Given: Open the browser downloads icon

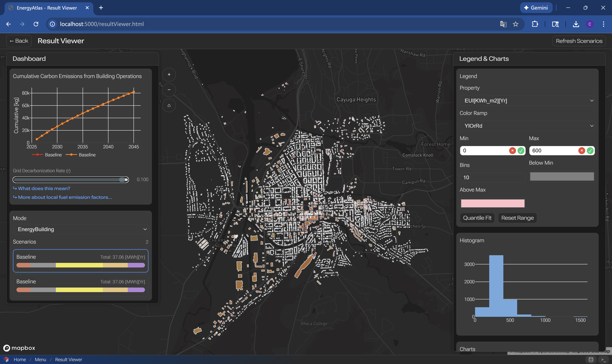Looking at the screenshot, I should (576, 24).
